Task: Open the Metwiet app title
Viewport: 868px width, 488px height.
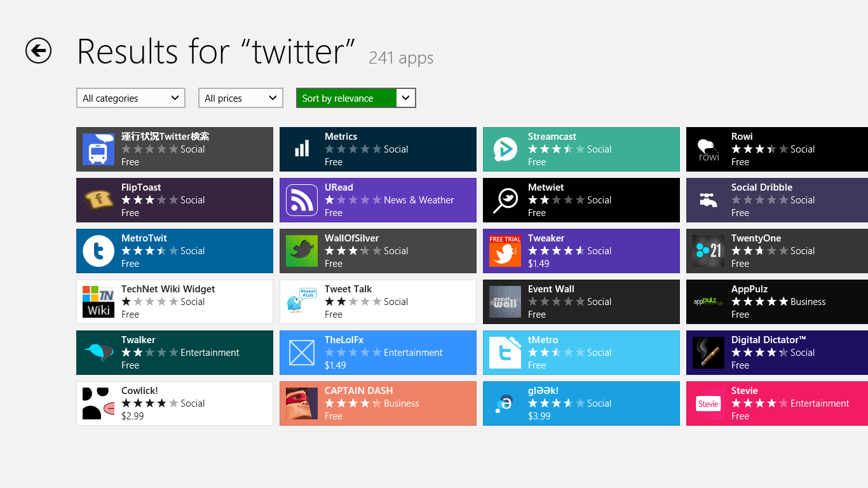Action: [546, 187]
